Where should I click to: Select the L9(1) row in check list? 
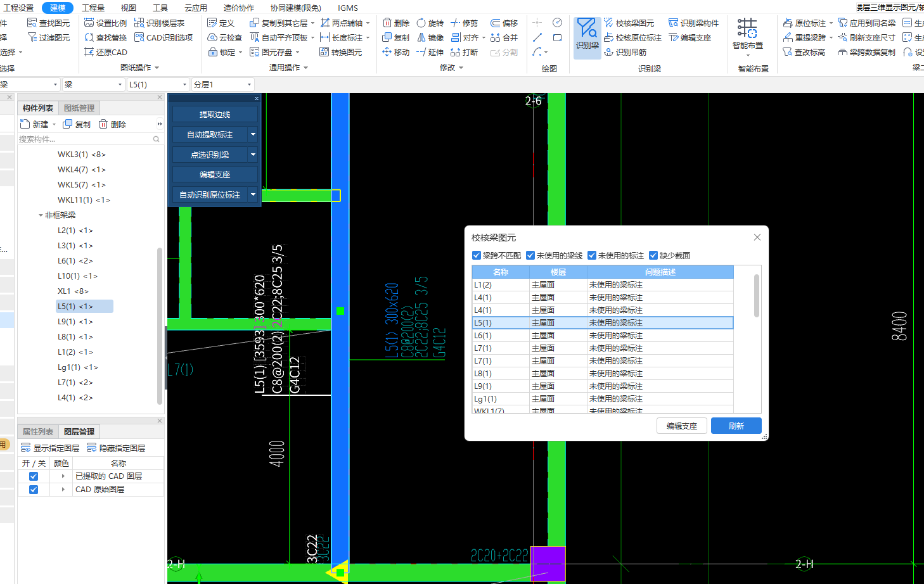click(x=602, y=386)
